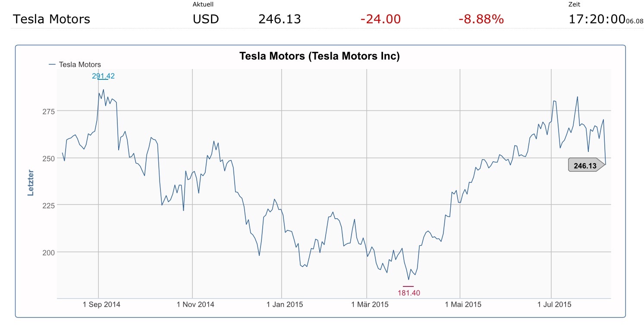Click the Tesla Motors header name
Screen dimensions: 644x327
point(51,19)
